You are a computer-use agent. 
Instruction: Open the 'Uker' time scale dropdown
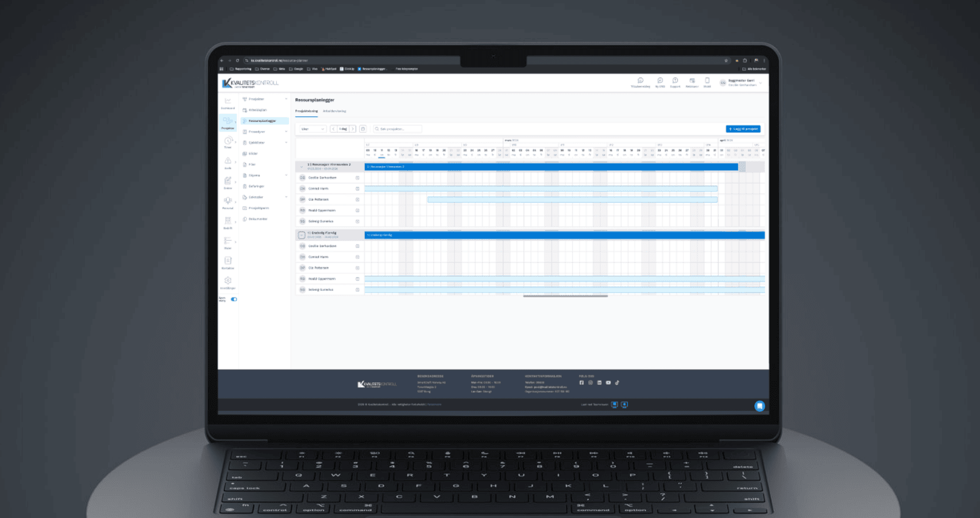[313, 129]
